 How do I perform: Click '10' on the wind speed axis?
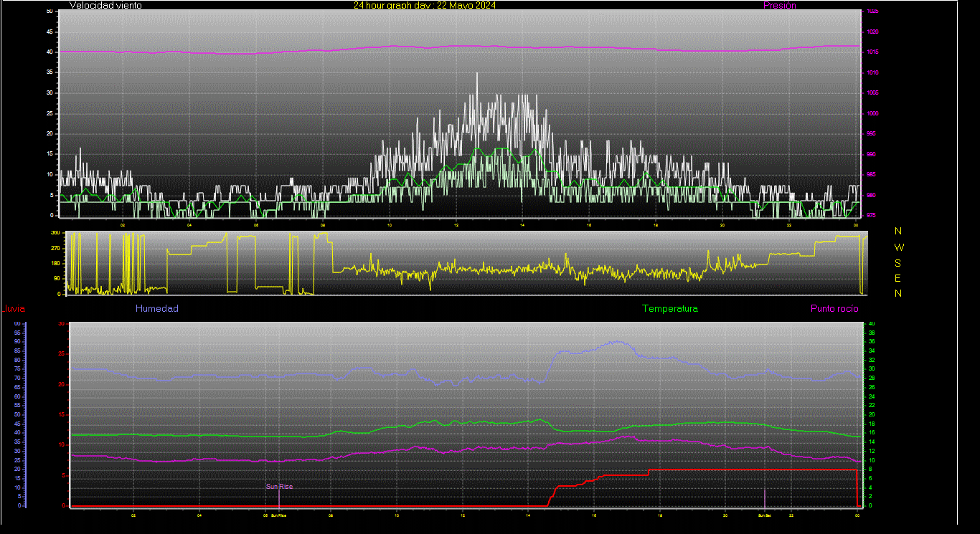49,174
